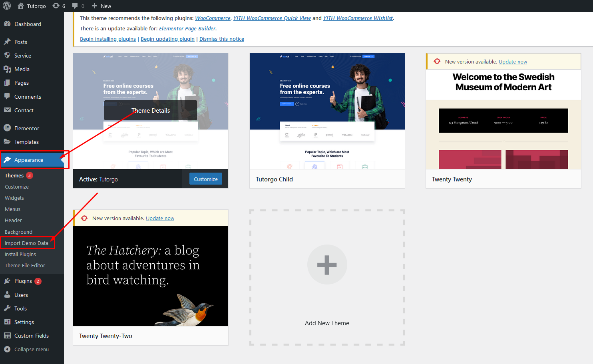
Task: Open YITH WooCommerce Wishlist link
Action: click(358, 18)
